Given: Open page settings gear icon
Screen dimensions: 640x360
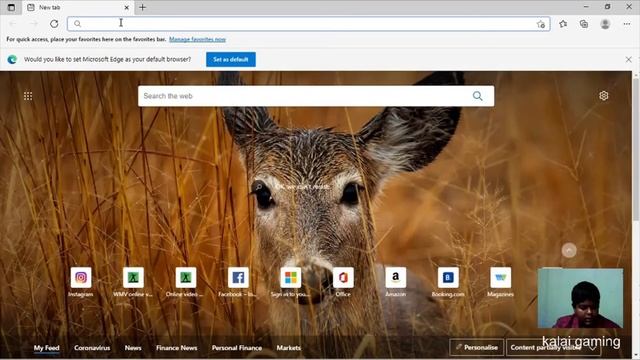Looking at the screenshot, I should [604, 96].
